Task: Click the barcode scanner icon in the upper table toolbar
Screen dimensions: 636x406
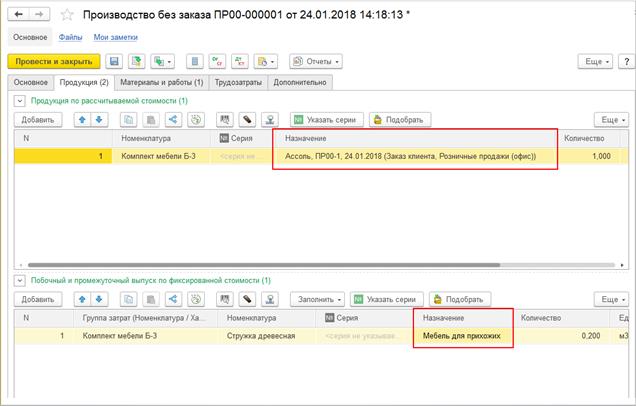Action: click(x=247, y=120)
